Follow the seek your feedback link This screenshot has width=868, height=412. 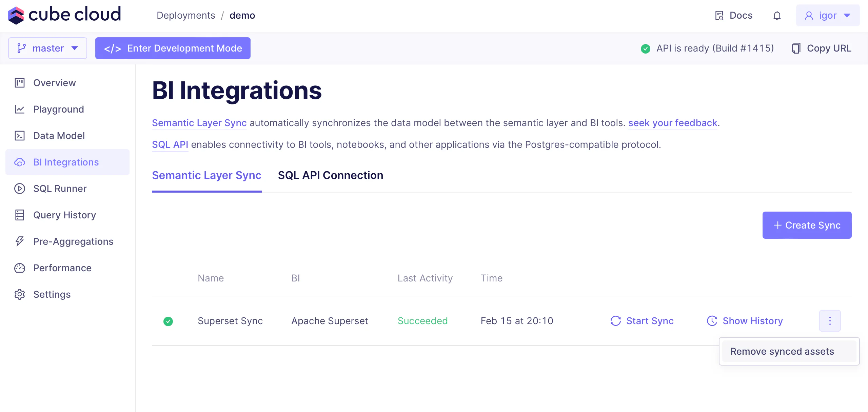click(x=672, y=123)
